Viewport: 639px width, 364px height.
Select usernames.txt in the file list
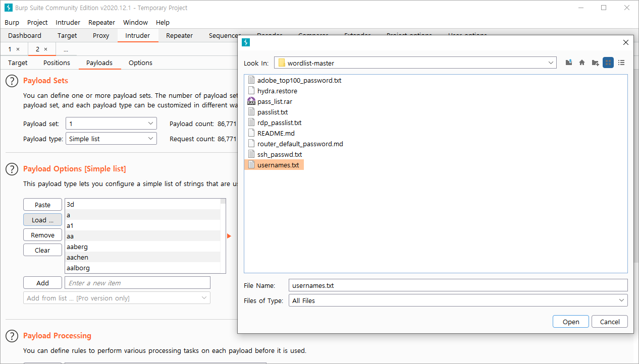point(274,165)
